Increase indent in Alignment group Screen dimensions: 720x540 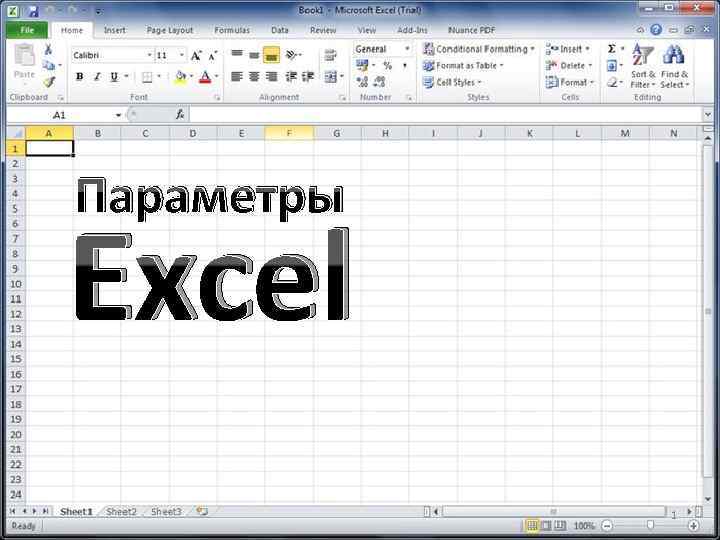(x=308, y=77)
